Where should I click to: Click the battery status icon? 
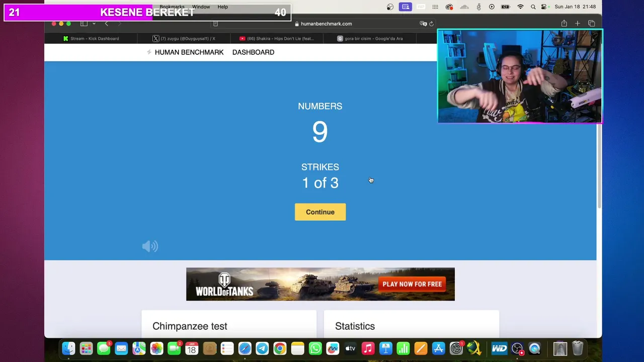pos(506,7)
